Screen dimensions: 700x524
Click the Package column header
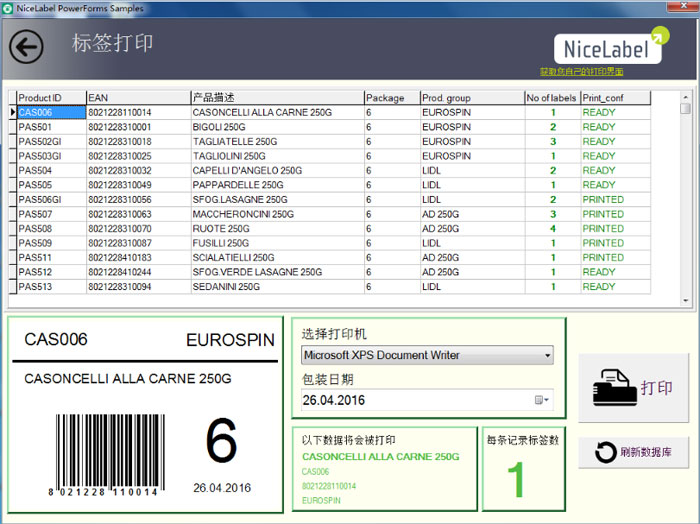pyautogui.click(x=392, y=98)
